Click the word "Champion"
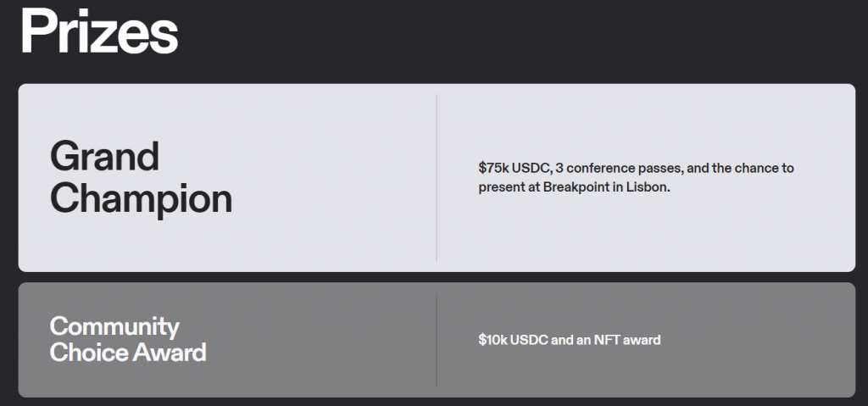This screenshot has width=868, height=406. (142, 199)
